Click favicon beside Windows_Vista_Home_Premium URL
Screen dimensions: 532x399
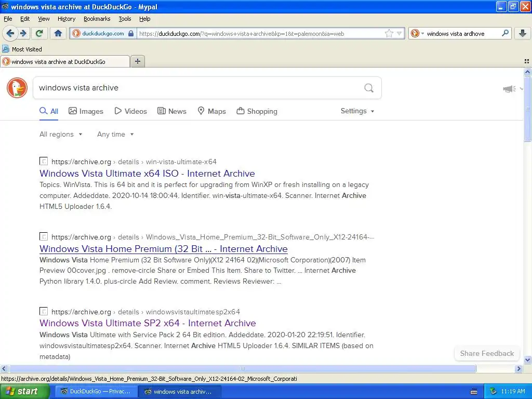point(44,236)
